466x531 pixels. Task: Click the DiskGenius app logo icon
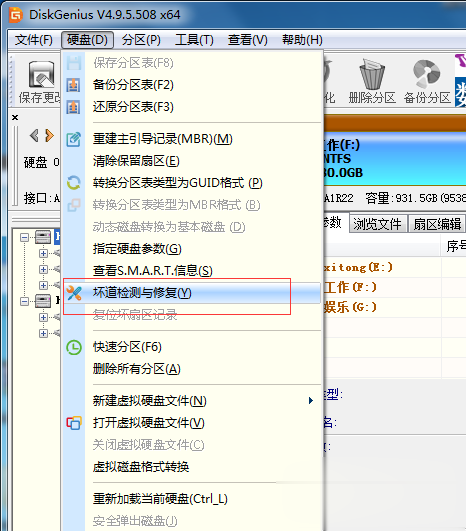15,15
